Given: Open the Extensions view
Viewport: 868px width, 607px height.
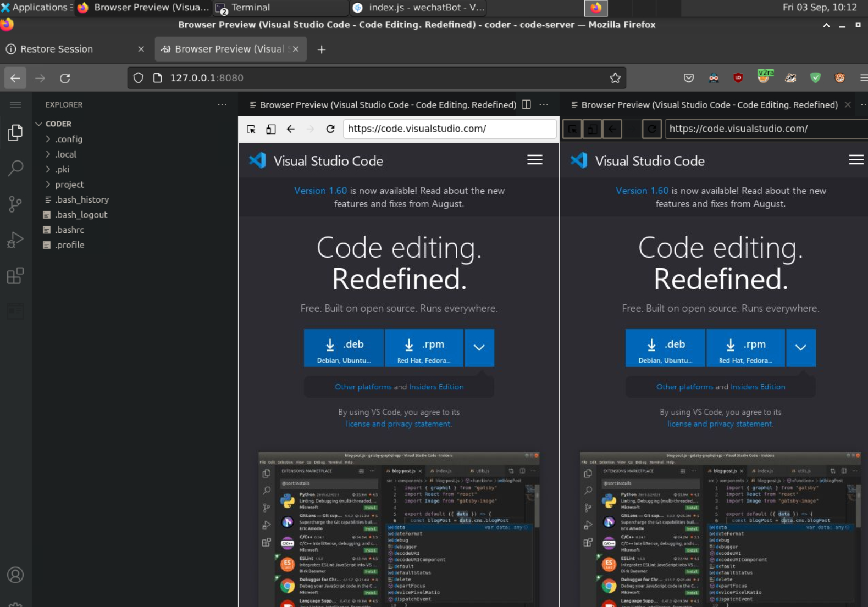Looking at the screenshot, I should click(x=15, y=276).
